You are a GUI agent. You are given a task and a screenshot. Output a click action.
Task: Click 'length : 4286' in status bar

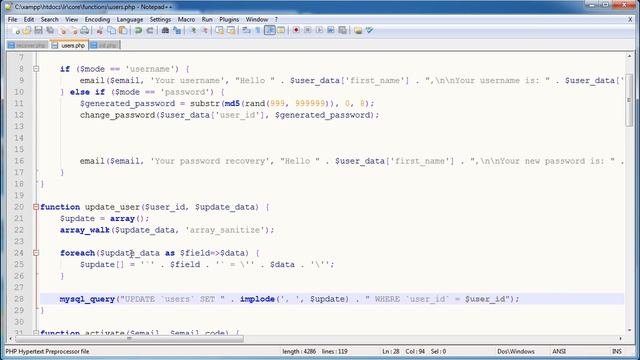299,351
